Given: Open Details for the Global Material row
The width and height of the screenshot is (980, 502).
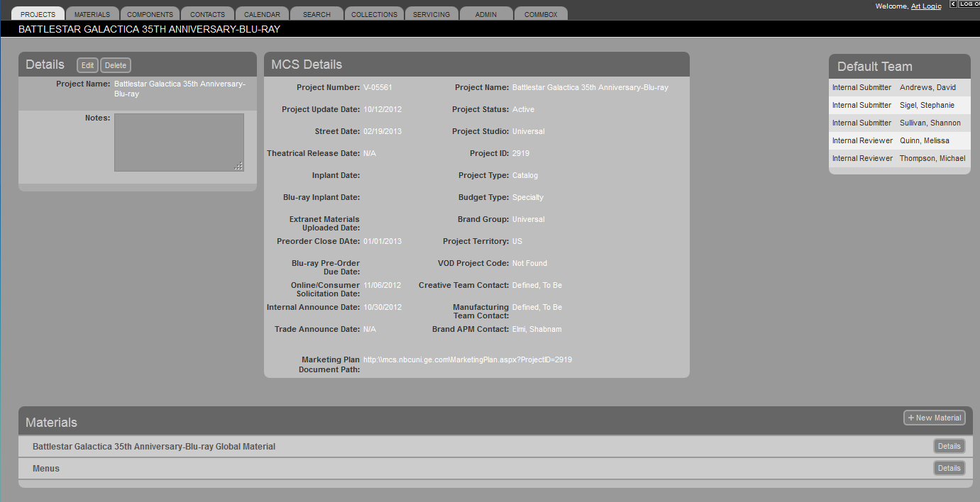Looking at the screenshot, I should [x=949, y=446].
